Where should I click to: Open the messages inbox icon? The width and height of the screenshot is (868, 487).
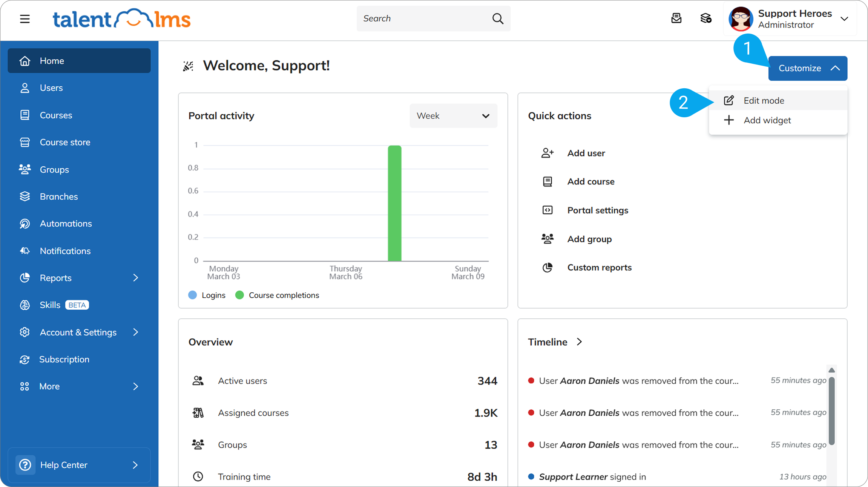[676, 18]
